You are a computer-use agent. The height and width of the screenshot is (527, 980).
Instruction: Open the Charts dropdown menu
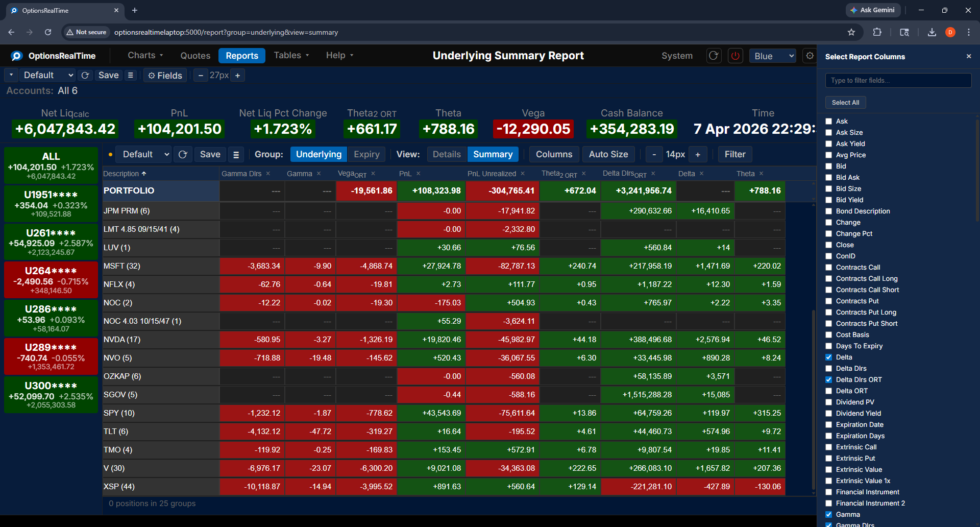click(145, 55)
